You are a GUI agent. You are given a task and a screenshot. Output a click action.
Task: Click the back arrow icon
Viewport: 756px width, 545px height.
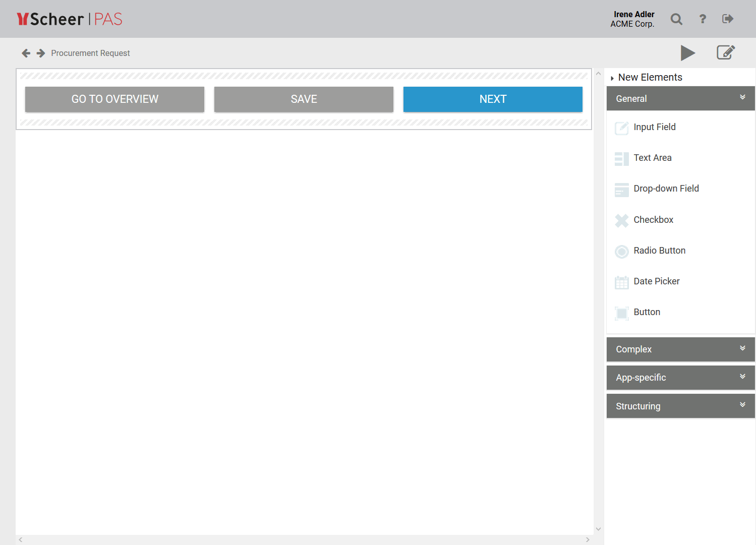click(x=26, y=53)
